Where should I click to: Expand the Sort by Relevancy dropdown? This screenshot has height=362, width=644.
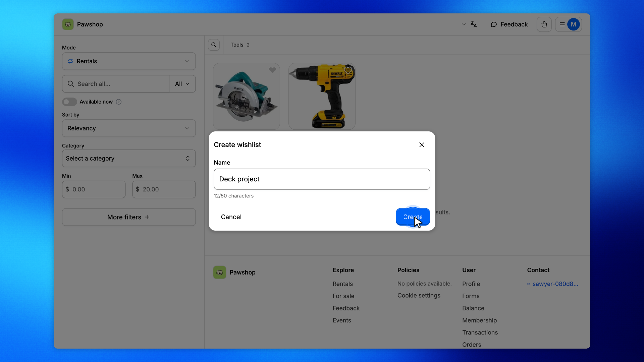pos(129,128)
